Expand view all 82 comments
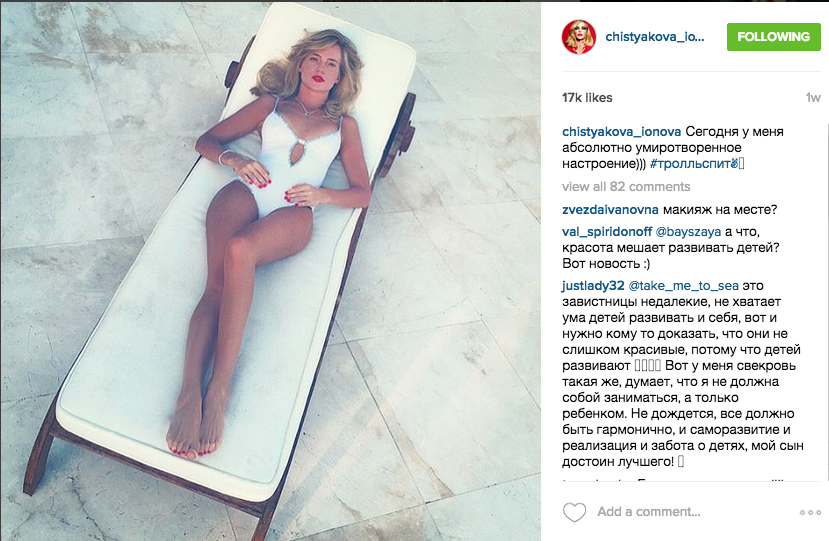The height and width of the screenshot is (541, 829). pyautogui.click(x=626, y=187)
